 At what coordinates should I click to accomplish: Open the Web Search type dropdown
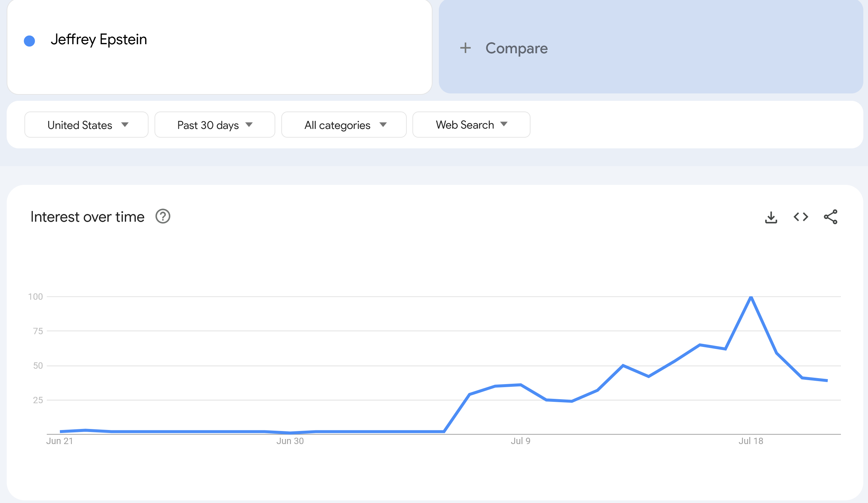pos(472,125)
